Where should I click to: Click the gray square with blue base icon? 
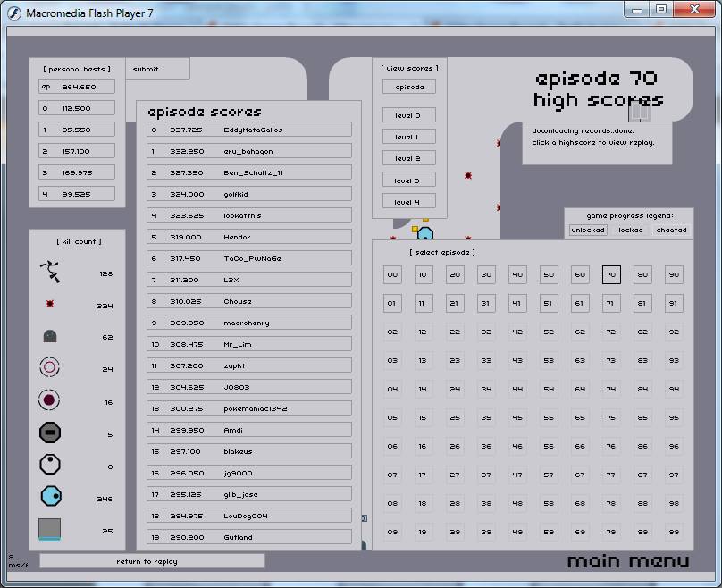pyautogui.click(x=50, y=529)
